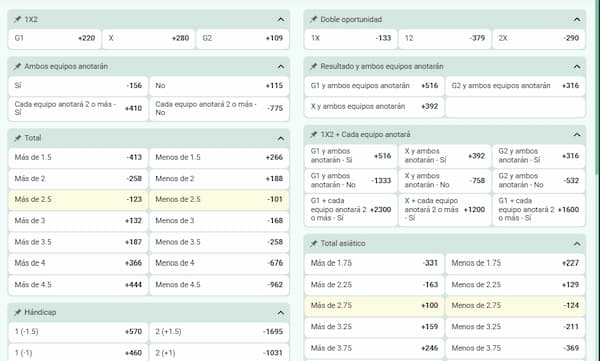Select highlighted Más de 2.75 +100

point(374,305)
